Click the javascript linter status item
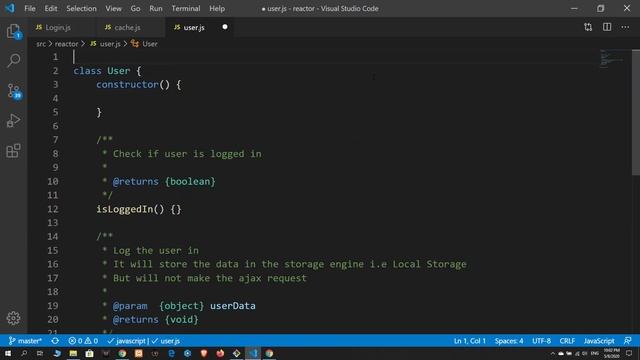The image size is (640, 360). coord(127,341)
